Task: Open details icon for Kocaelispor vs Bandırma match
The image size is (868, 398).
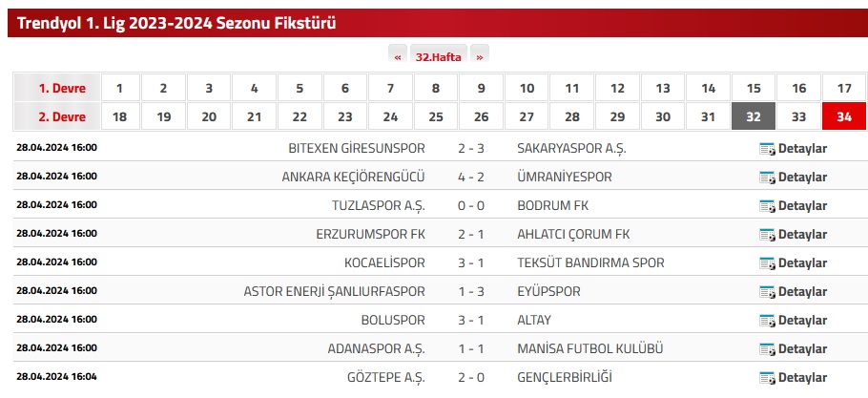Action: tap(767, 263)
